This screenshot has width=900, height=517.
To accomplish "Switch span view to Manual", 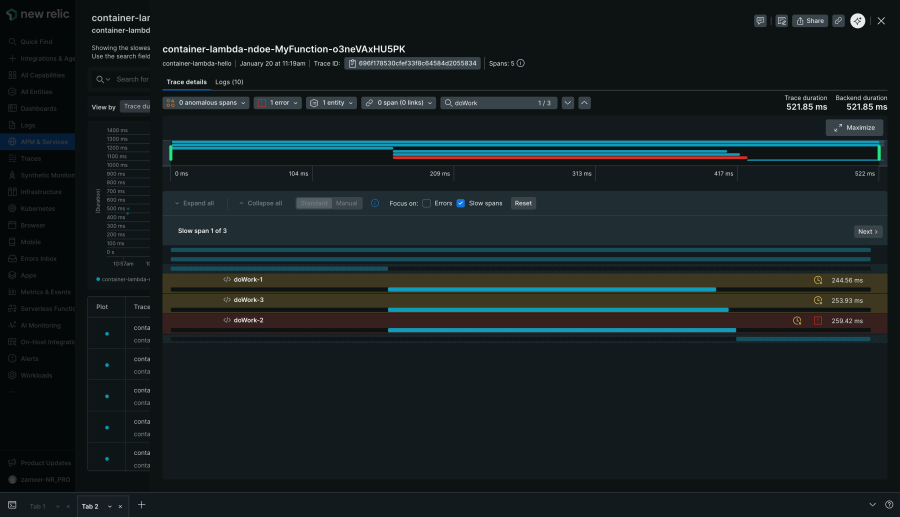I will 346,203.
